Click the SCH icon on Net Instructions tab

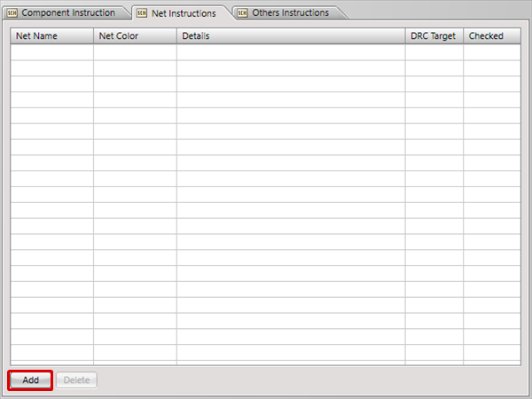coord(142,13)
